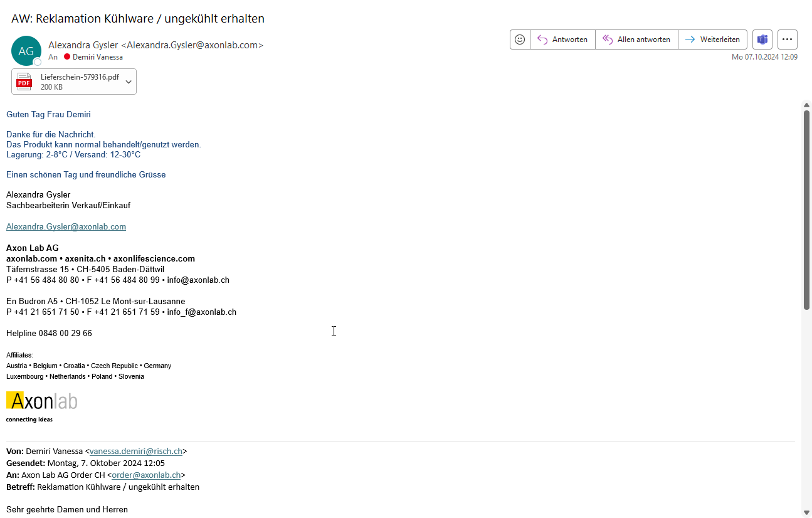
Task: Click 'Sachbearbeiterin Verkauf/Einkauf' line
Action: [68, 205]
